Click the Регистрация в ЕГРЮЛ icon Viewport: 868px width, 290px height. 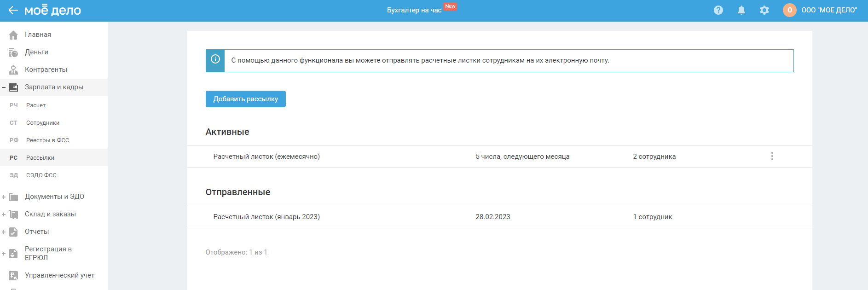[x=13, y=254]
